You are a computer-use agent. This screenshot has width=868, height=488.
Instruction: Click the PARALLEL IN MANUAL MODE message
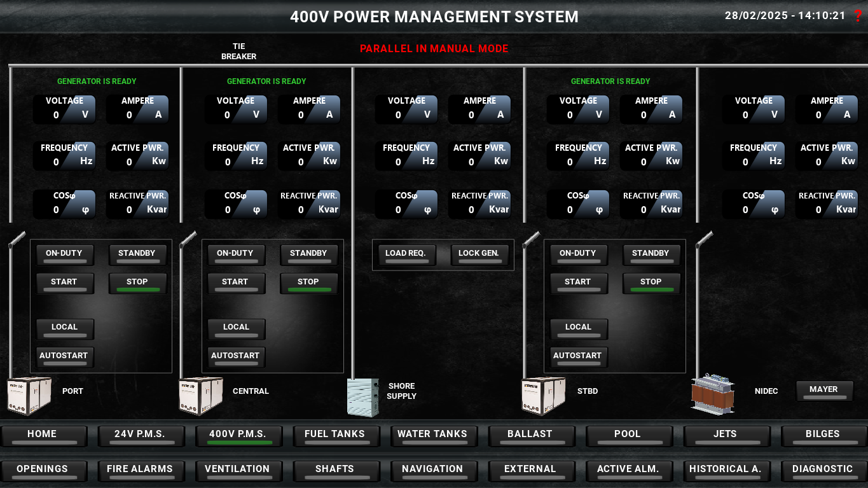(x=434, y=48)
